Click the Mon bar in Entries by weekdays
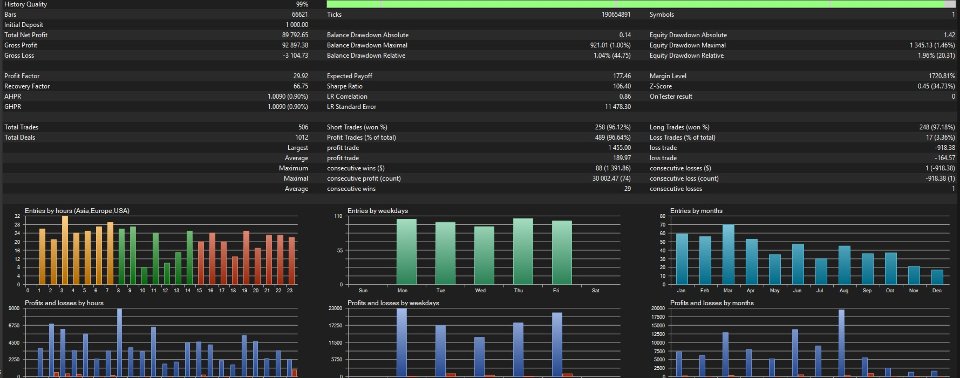 point(407,252)
